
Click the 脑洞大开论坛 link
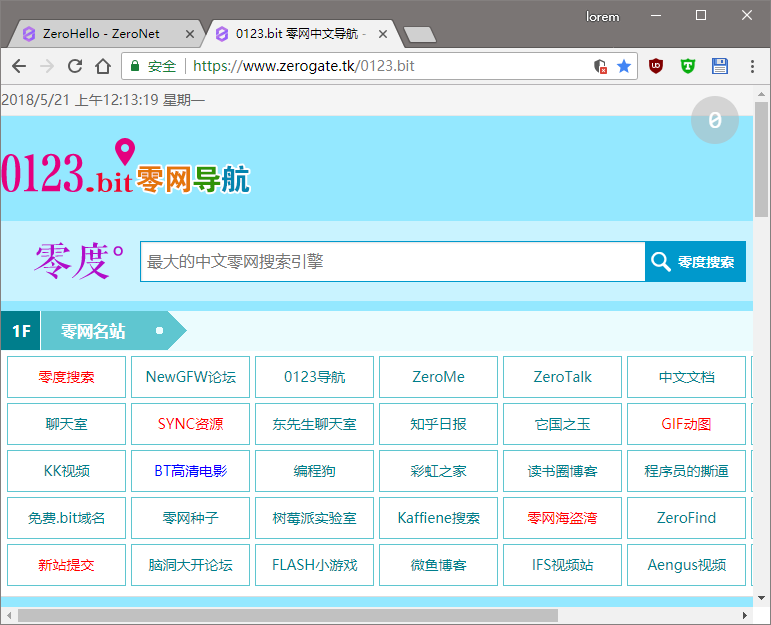point(190,565)
